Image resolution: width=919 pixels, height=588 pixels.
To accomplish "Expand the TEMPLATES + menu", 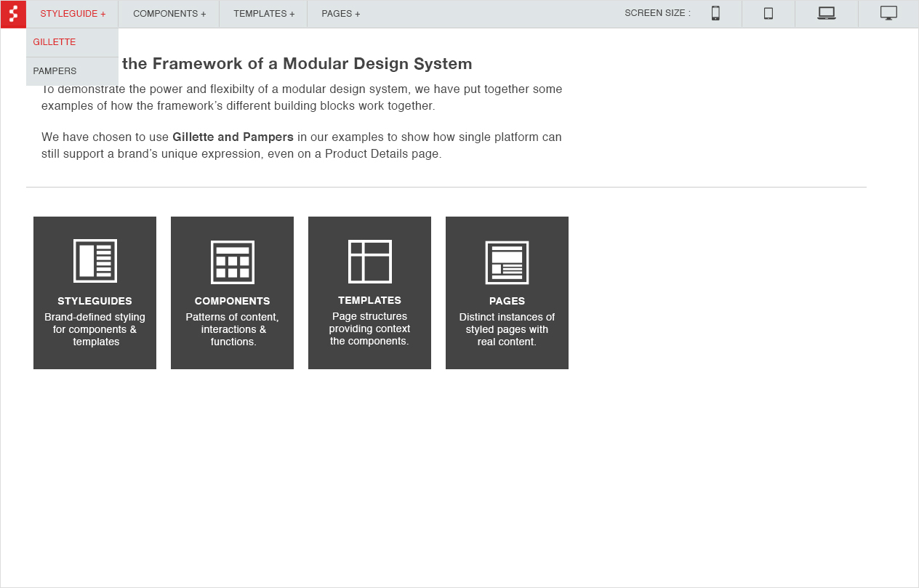I will click(x=264, y=14).
